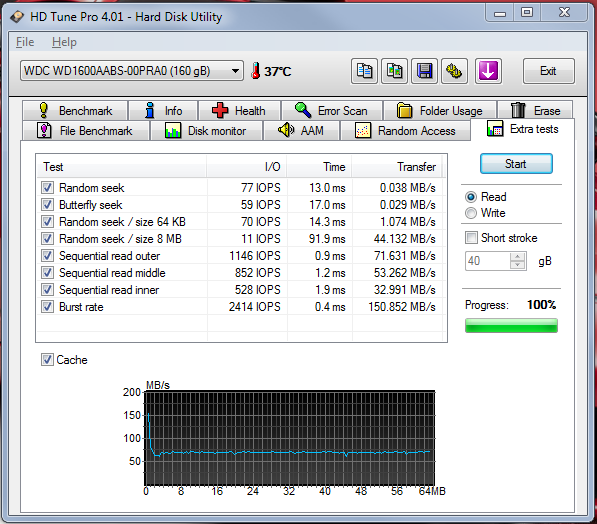Click the HD Tune title bar app icon
Viewport: 597px width, 524px height.
coord(17,17)
